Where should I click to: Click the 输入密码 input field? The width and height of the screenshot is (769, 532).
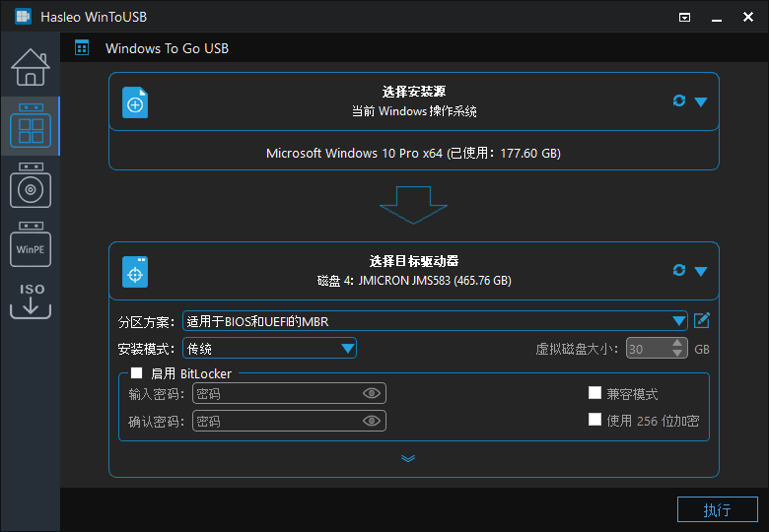point(289,393)
